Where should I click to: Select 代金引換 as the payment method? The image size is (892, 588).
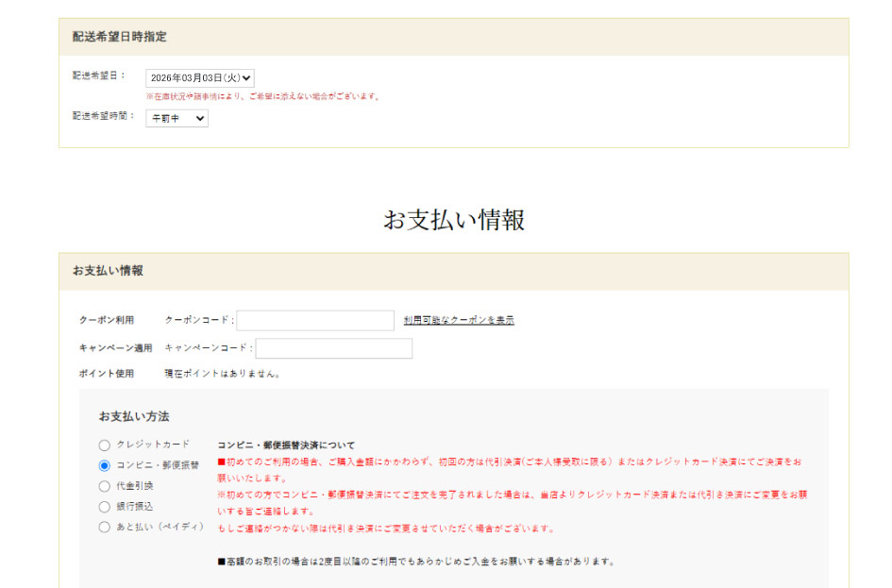[x=104, y=486]
